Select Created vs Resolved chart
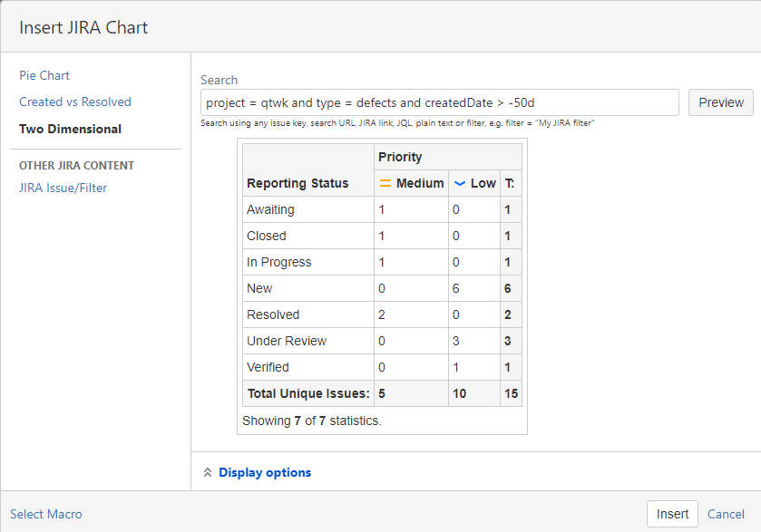761x532 pixels. click(x=75, y=102)
